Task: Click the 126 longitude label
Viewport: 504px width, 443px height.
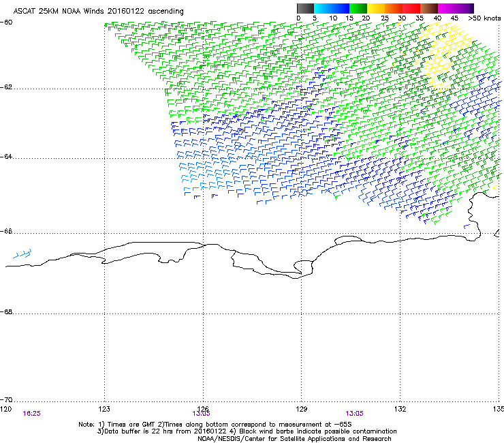Action: point(203,408)
